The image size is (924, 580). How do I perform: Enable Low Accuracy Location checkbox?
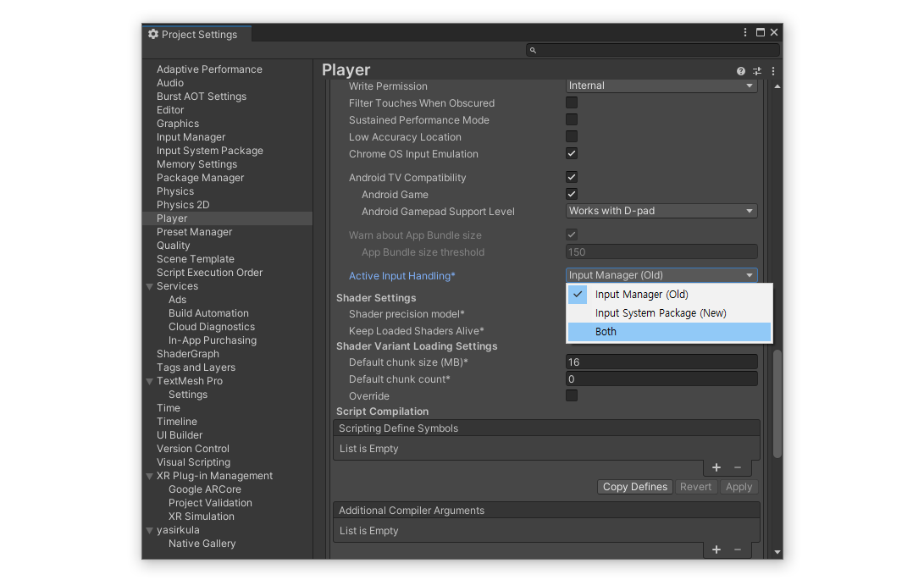click(572, 137)
